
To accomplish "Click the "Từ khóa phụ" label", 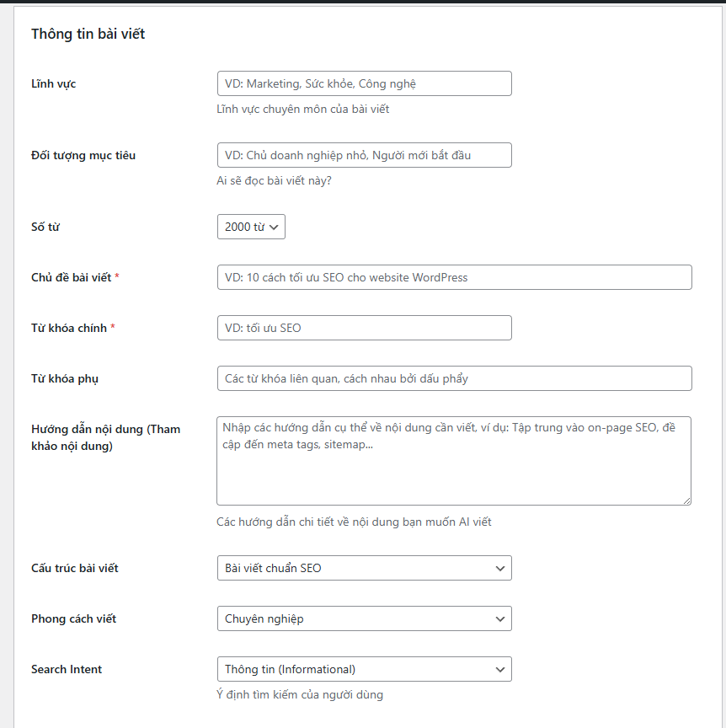I will 64,378.
